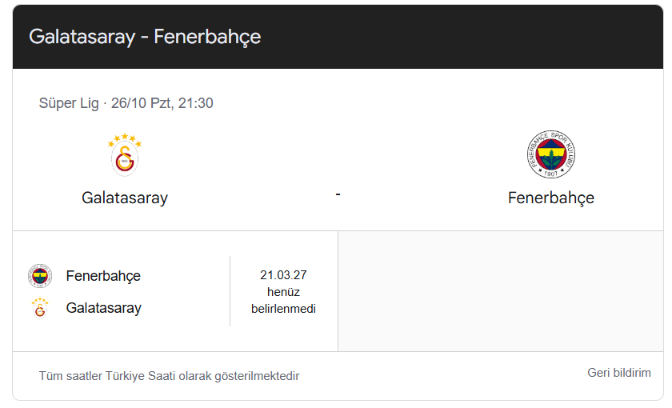This screenshot has height=408, width=672.
Task: Click the dark header bar of match card
Action: tap(338, 37)
